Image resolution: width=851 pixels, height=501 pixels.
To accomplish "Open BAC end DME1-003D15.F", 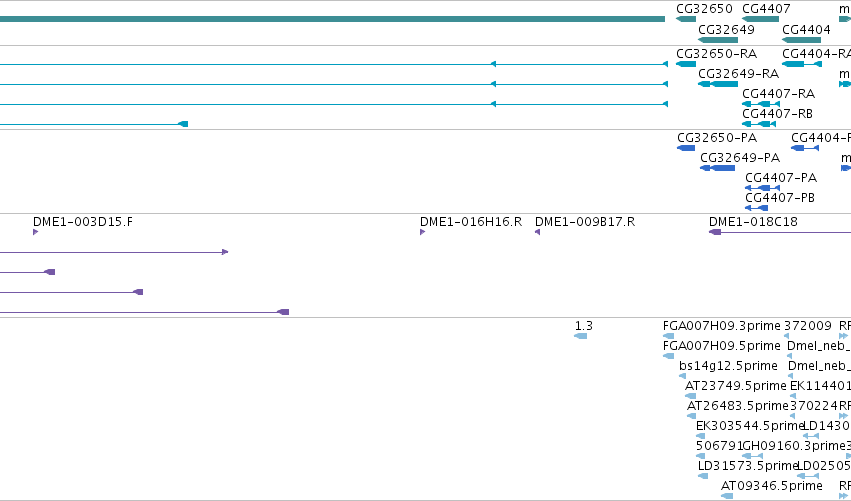I will tap(35, 232).
